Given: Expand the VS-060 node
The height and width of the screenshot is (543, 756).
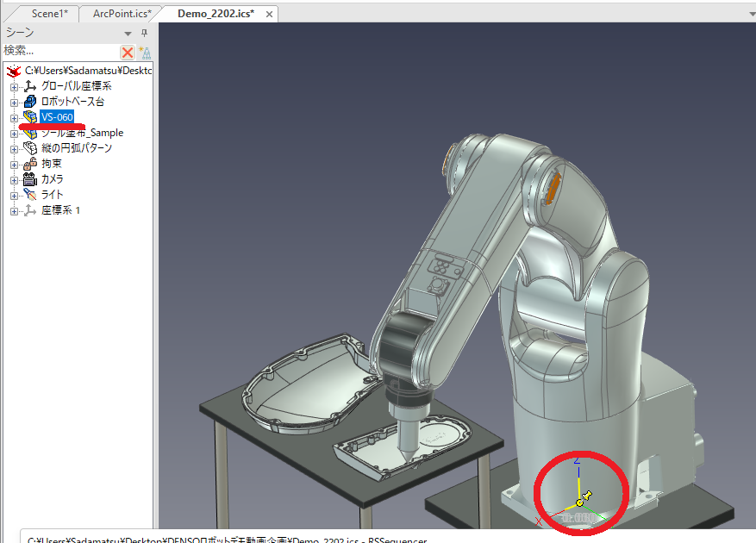Looking at the screenshot, I should 14,118.
